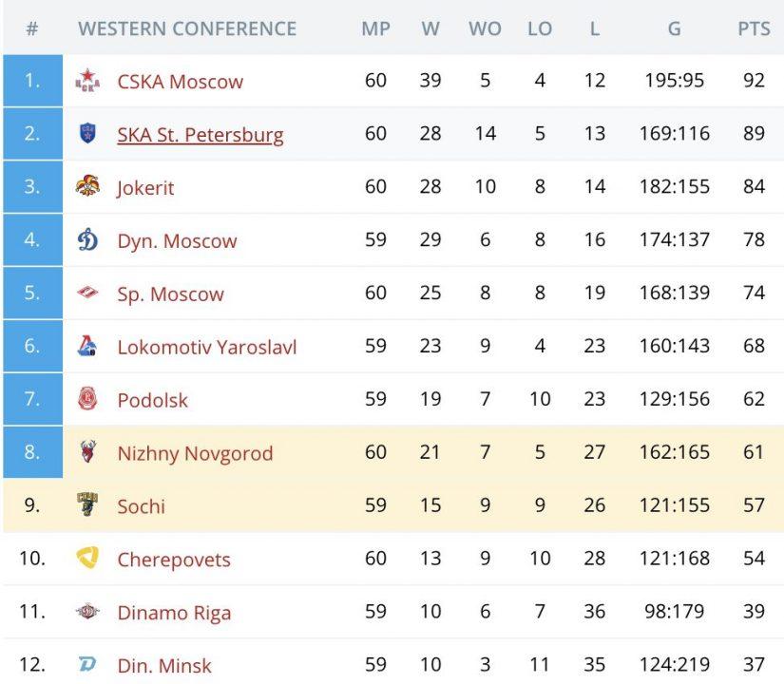Open the Lokomotiv Yaroslavl team link
The image size is (784, 684).
207,347
